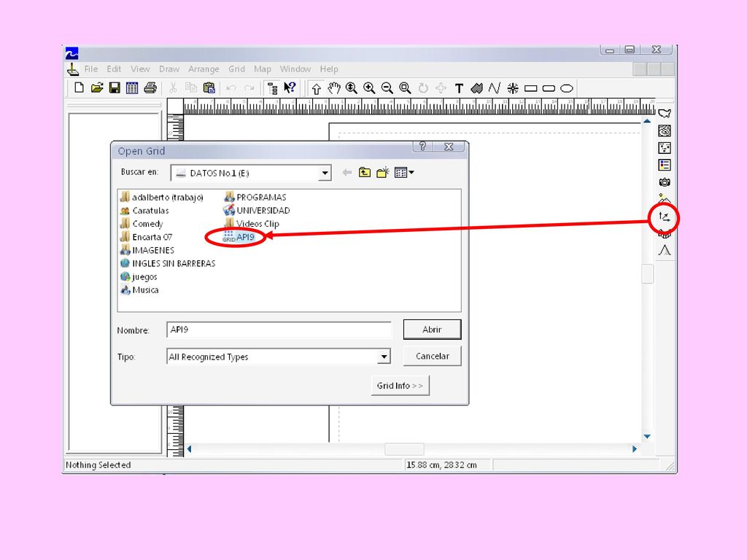Open the File menu
The height and width of the screenshot is (560, 747).
pyautogui.click(x=91, y=69)
